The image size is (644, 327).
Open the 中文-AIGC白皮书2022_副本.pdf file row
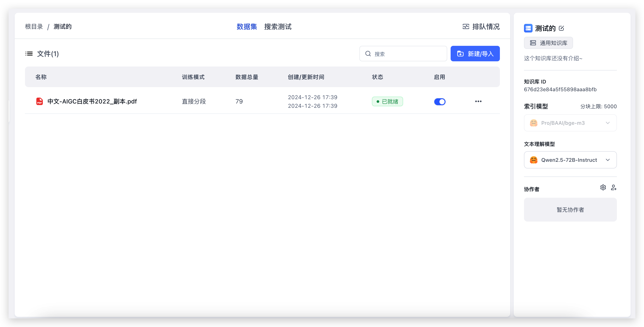(92, 102)
